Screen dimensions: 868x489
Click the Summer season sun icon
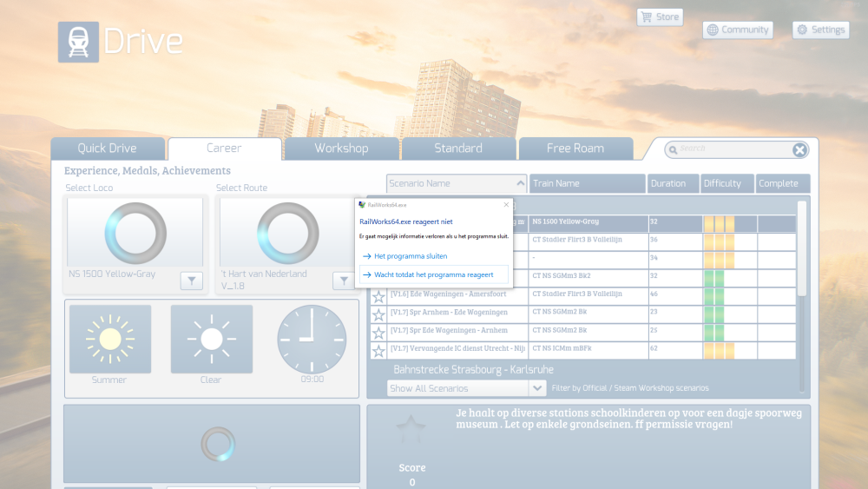pos(109,339)
